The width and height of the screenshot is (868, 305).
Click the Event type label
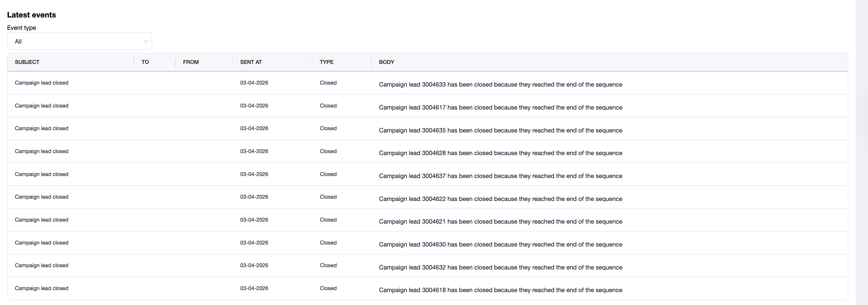coord(21,28)
